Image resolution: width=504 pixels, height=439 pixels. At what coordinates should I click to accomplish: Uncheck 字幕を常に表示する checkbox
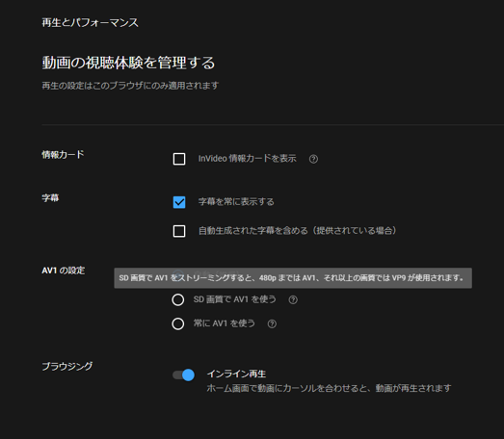(179, 202)
